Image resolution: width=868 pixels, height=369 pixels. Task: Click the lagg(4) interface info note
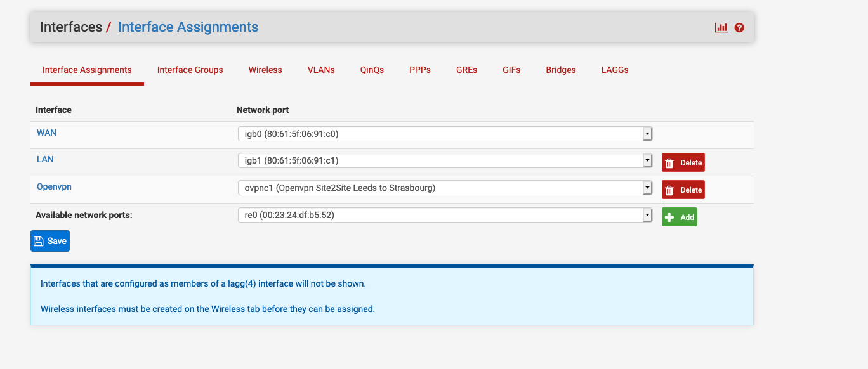203,283
